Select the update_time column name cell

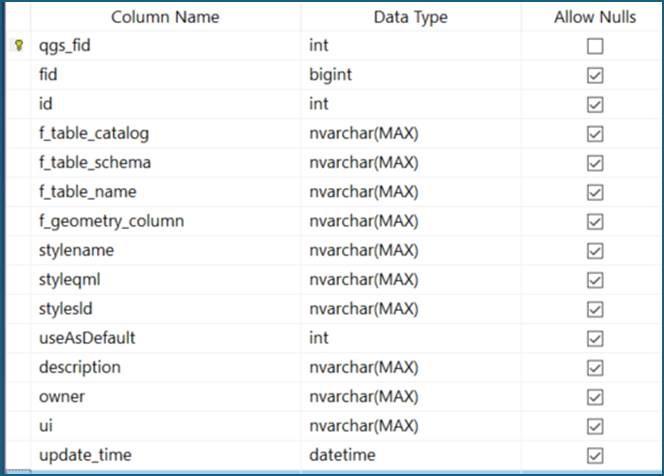click(x=166, y=455)
